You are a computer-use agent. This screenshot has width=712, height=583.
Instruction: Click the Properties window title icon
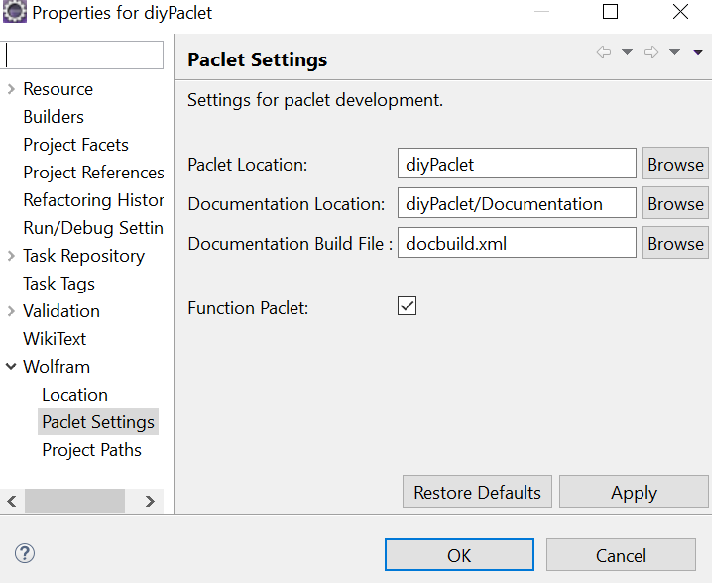pos(15,12)
